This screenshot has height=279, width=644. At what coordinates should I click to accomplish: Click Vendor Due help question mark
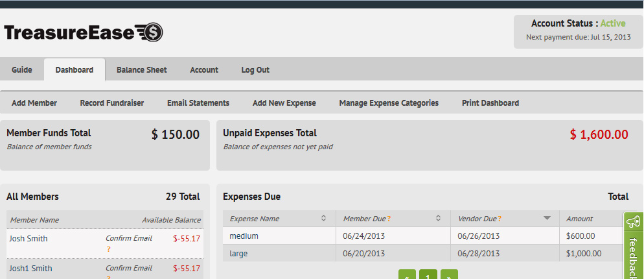(500, 219)
